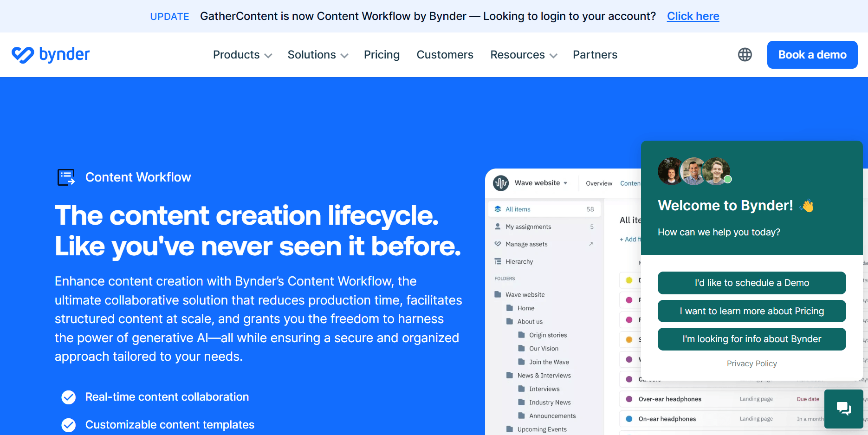Image resolution: width=868 pixels, height=435 pixels.
Task: Open the Privacy Policy link
Action: coord(752,364)
